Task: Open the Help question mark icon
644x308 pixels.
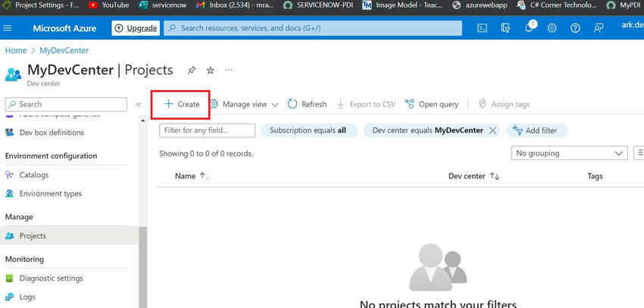Action: click(575, 28)
